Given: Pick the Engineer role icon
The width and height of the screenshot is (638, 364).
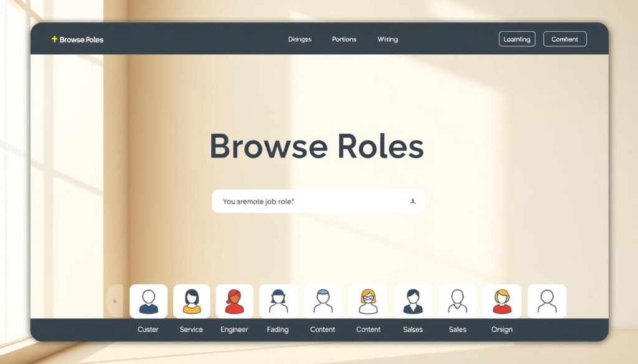Looking at the screenshot, I should [x=234, y=302].
